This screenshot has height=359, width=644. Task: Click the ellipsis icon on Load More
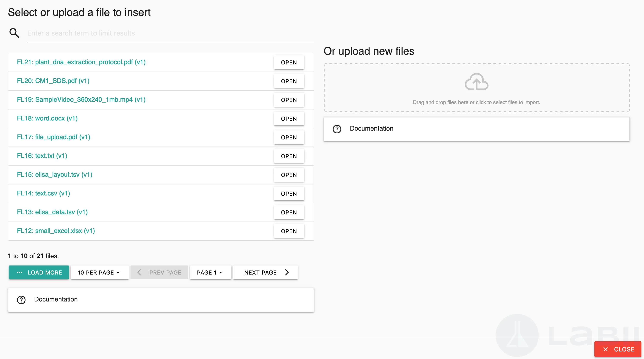pyautogui.click(x=19, y=272)
